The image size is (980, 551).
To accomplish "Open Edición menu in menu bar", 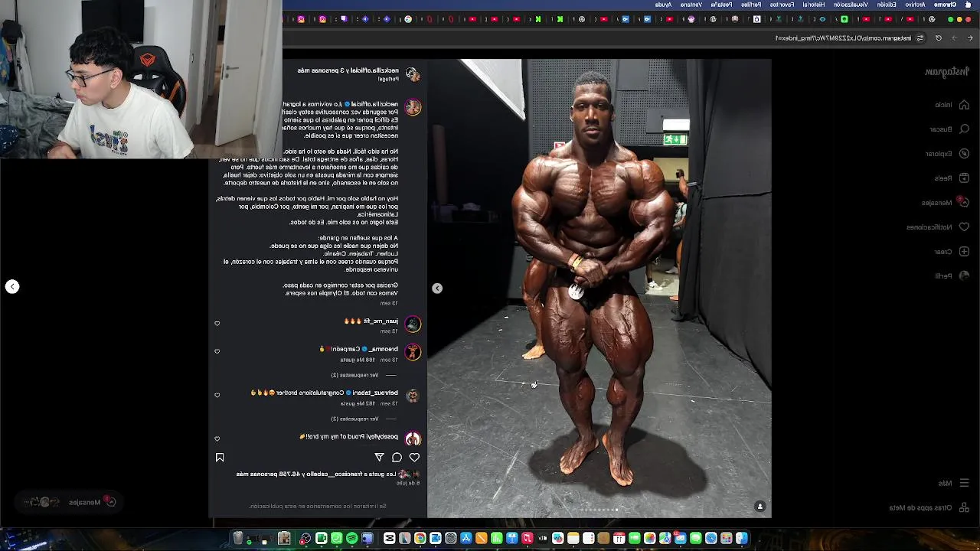I will [x=887, y=5].
